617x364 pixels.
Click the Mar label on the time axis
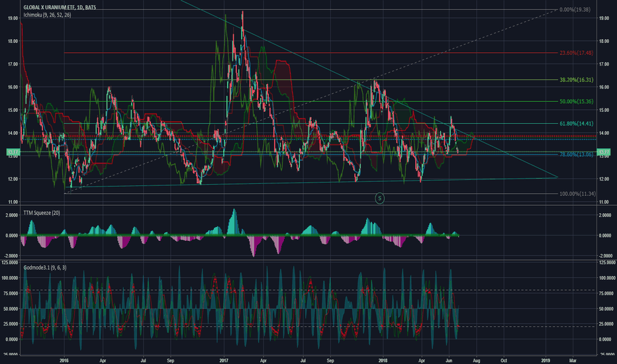tap(573, 361)
